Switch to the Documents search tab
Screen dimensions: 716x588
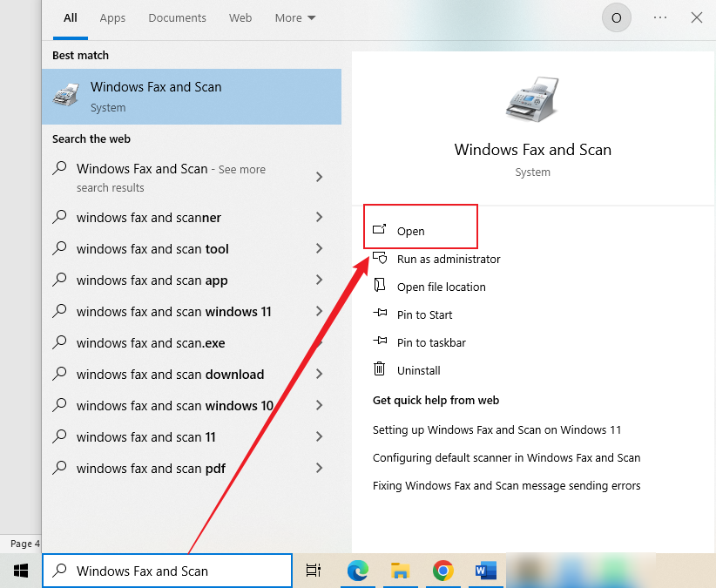177,17
